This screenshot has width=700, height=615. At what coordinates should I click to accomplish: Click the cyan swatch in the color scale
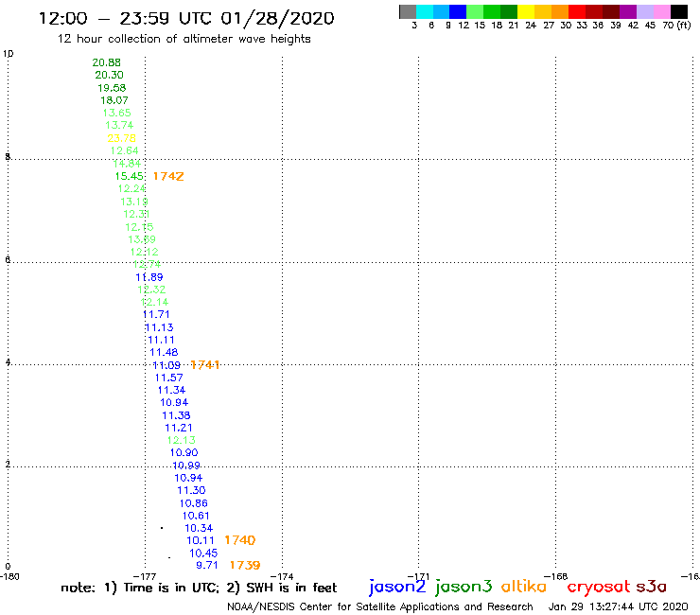[x=425, y=11]
